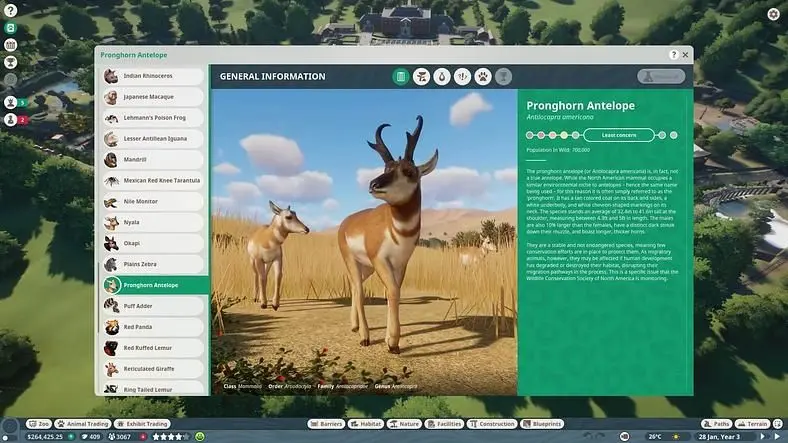Select Lesser Antillean Iguana entry
788x443 pixels.
pyautogui.click(x=153, y=139)
